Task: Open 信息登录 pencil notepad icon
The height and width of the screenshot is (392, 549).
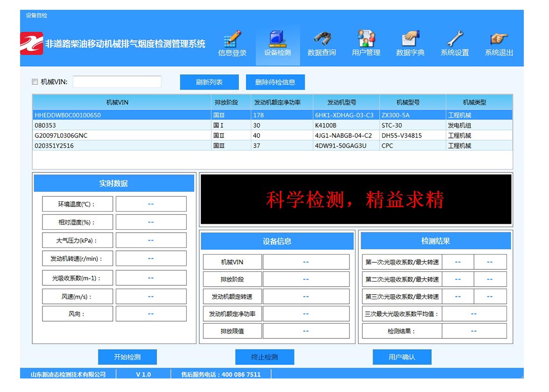Action: pyautogui.click(x=232, y=40)
